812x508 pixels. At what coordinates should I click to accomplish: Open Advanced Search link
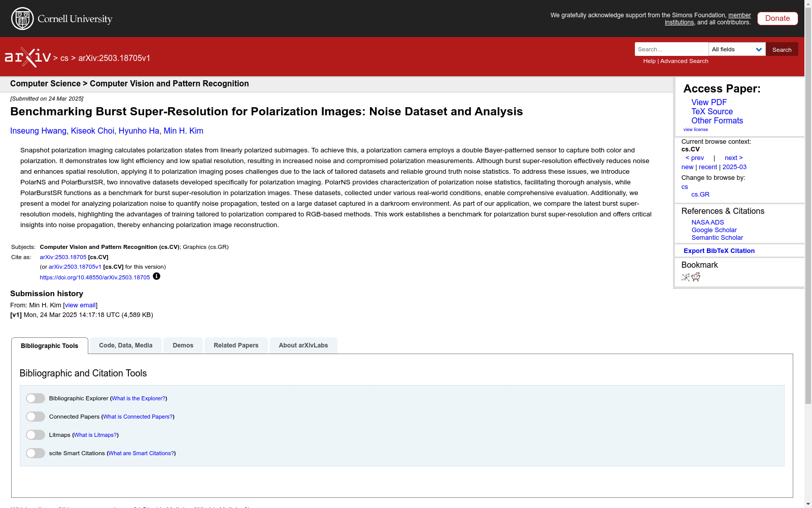point(684,61)
